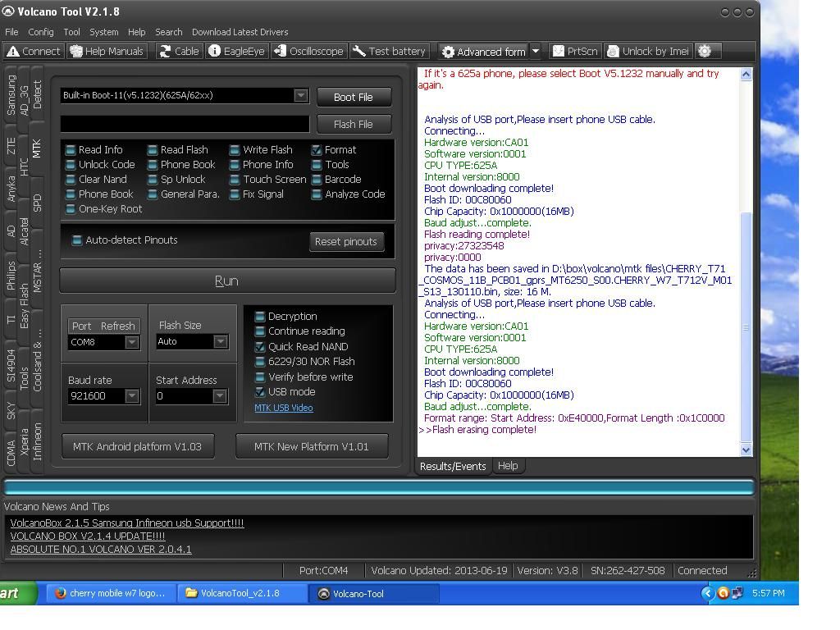
Task: Open the EagleEye tool
Action: 236,51
